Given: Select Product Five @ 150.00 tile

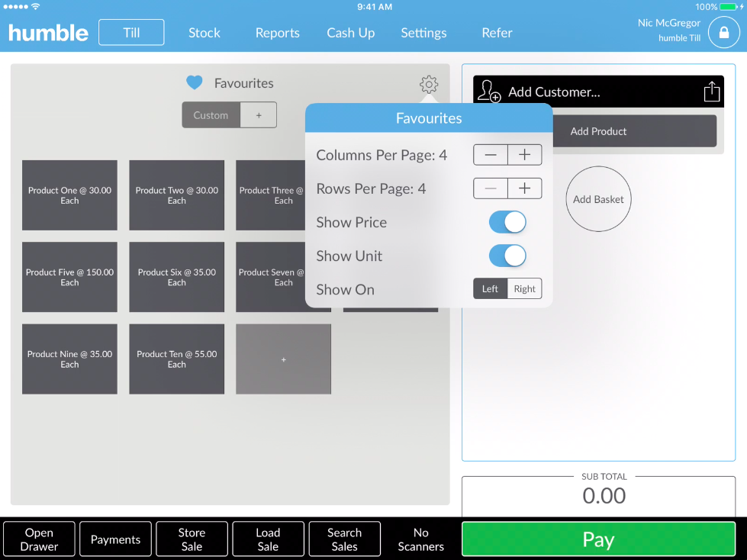Looking at the screenshot, I should click(69, 277).
